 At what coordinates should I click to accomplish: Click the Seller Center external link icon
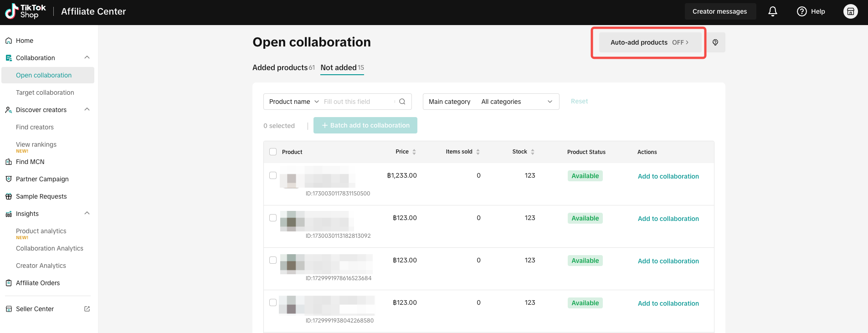point(87,309)
